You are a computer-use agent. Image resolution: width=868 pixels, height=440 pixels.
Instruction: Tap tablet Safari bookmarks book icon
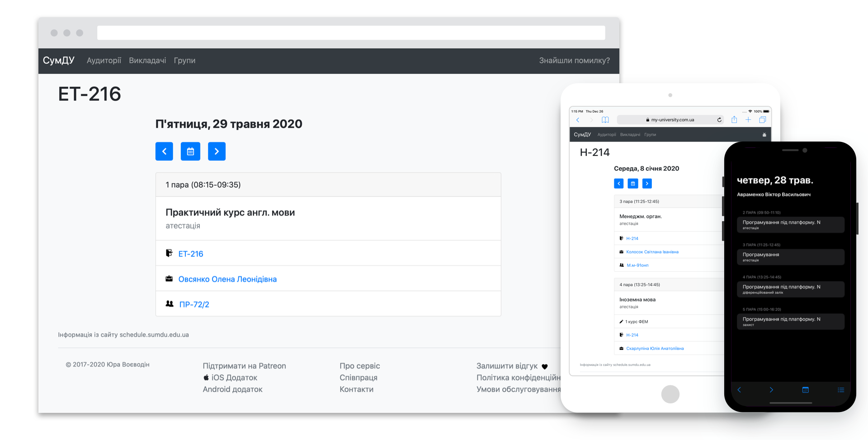pos(605,120)
